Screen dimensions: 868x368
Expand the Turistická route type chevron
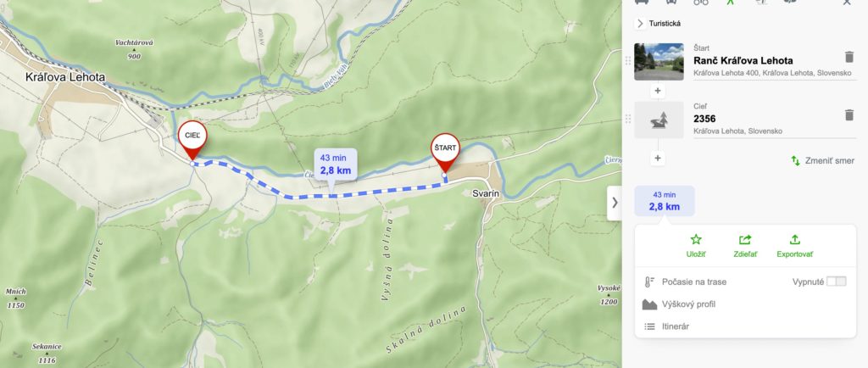(x=641, y=23)
